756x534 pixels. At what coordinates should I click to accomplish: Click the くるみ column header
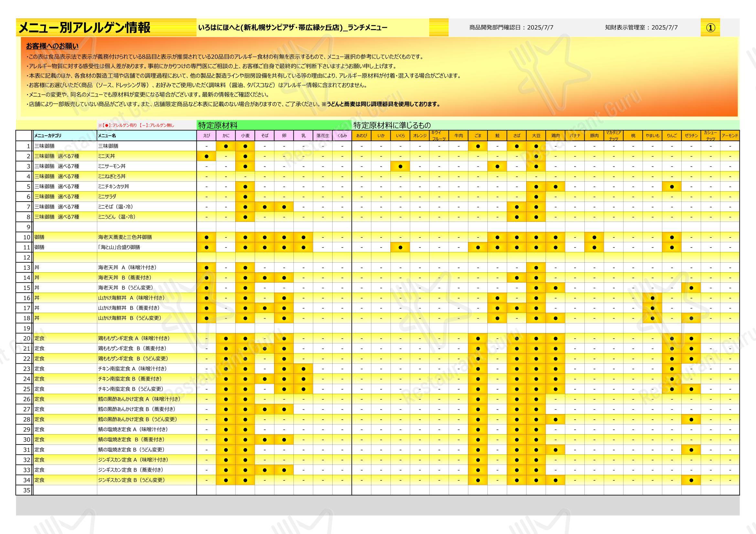pos(342,136)
